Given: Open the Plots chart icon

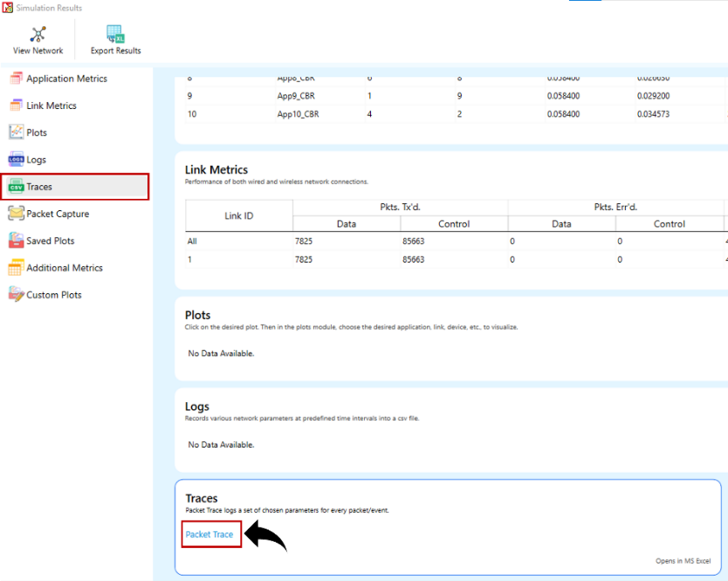Looking at the screenshot, I should click(x=16, y=133).
